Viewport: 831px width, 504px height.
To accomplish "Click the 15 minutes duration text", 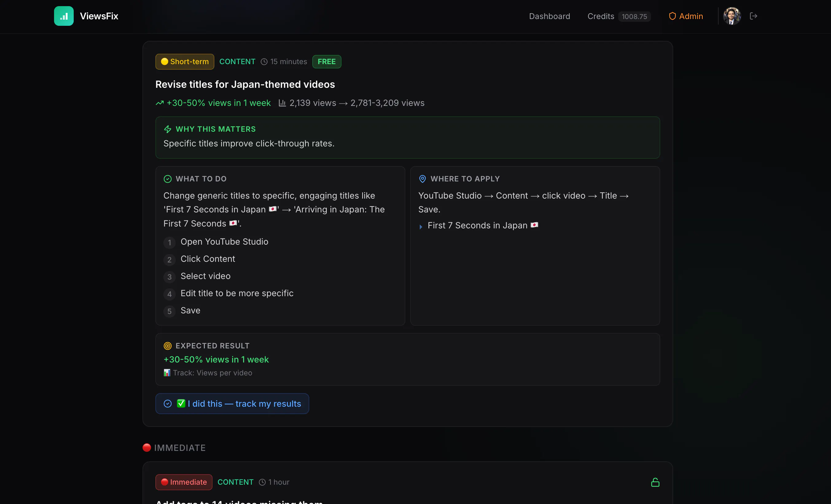I will [x=289, y=62].
